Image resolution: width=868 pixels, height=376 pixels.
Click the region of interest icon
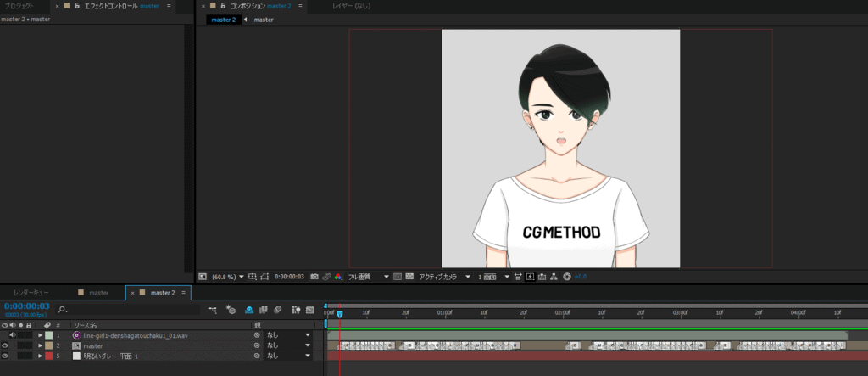(x=264, y=277)
